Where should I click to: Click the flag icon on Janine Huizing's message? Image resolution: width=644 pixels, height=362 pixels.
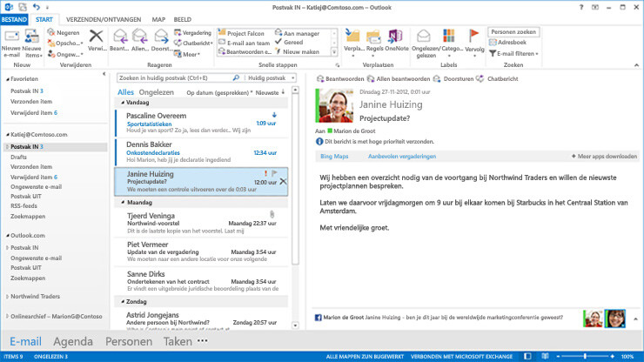(274, 173)
